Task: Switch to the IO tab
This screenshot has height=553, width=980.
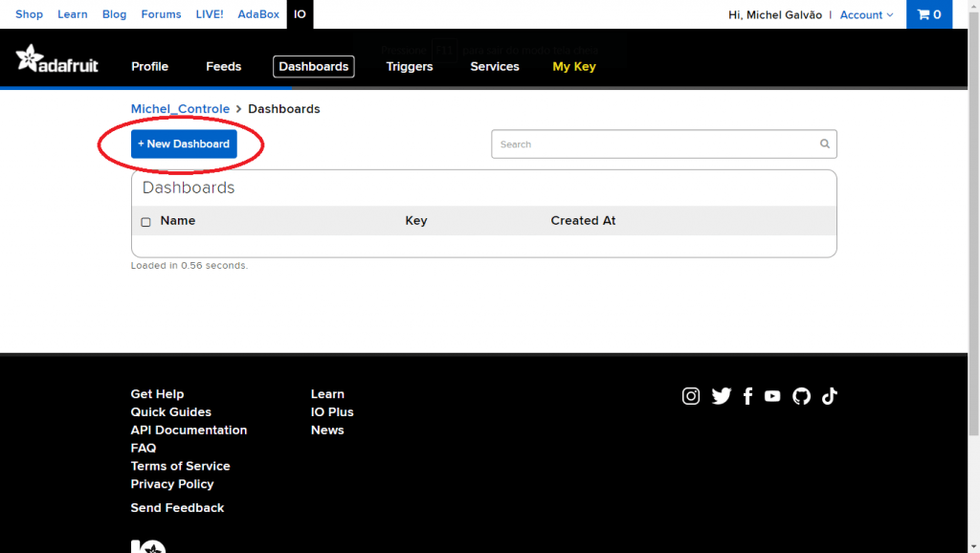Action: pyautogui.click(x=300, y=14)
